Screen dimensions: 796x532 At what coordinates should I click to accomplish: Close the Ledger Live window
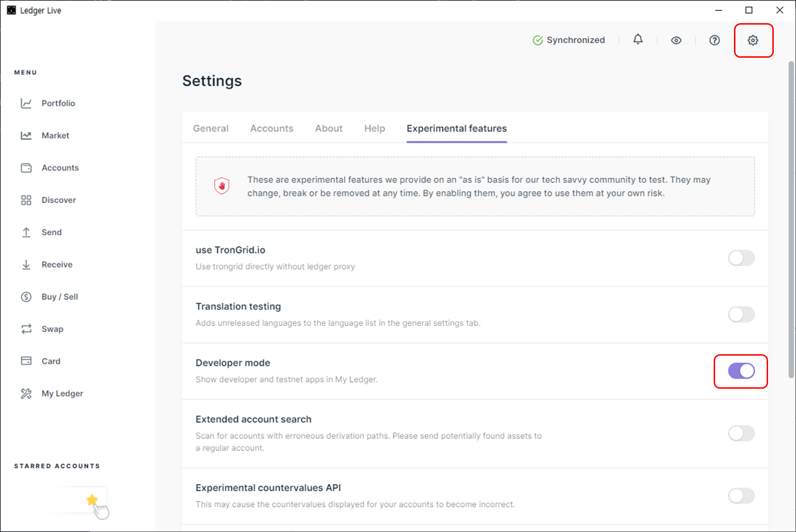(x=779, y=10)
